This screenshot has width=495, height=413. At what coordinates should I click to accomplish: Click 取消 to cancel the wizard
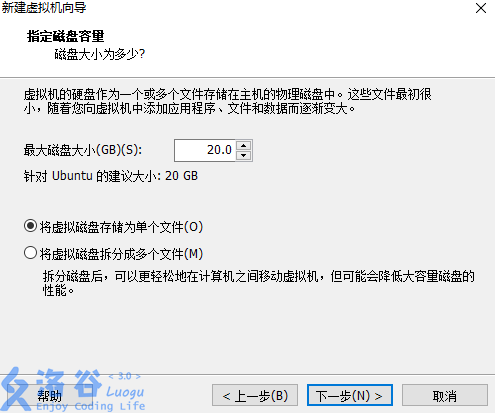[x=445, y=396]
